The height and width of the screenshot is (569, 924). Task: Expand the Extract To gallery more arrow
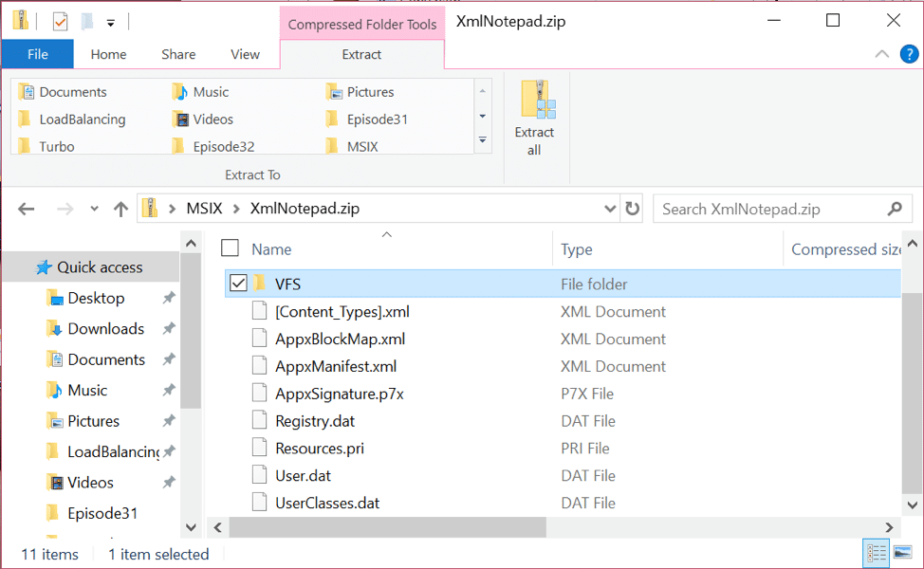(483, 140)
